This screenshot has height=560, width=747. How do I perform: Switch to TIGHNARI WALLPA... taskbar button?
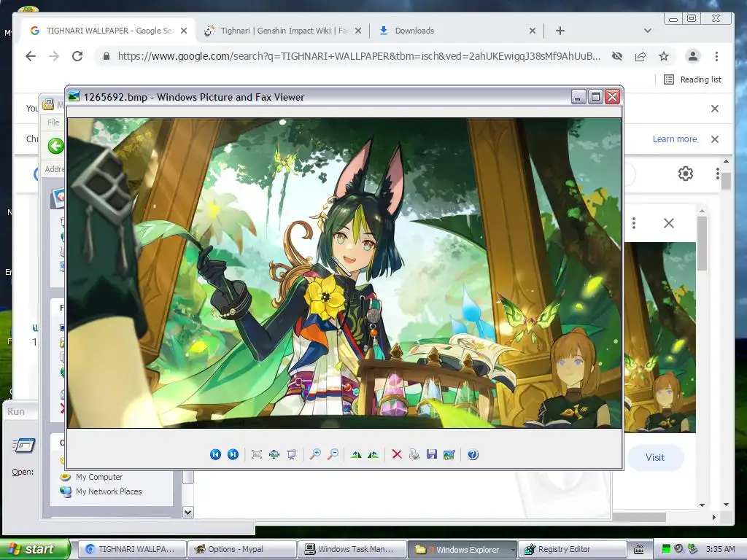131,549
